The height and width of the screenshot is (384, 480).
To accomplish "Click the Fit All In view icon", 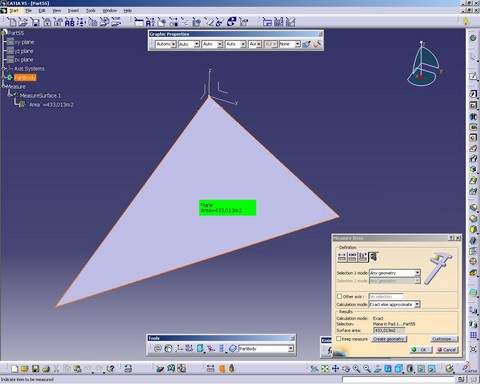I will click(x=325, y=368).
